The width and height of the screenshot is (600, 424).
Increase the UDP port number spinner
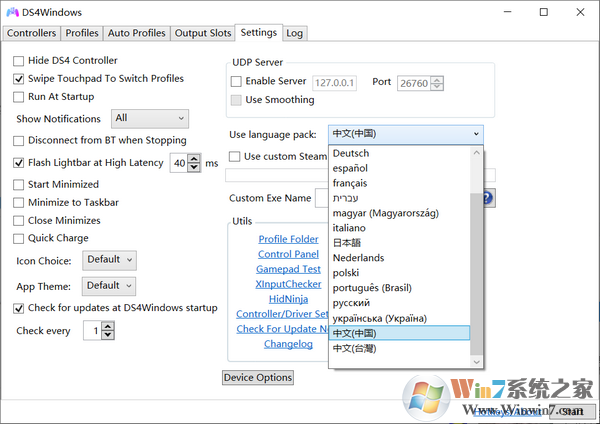point(438,78)
